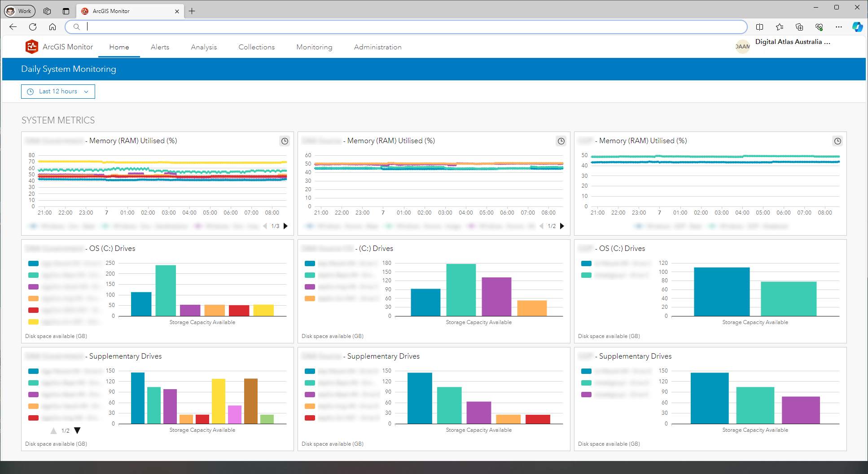Click the Monitoring navigation link
868x474 pixels.
[x=314, y=47]
